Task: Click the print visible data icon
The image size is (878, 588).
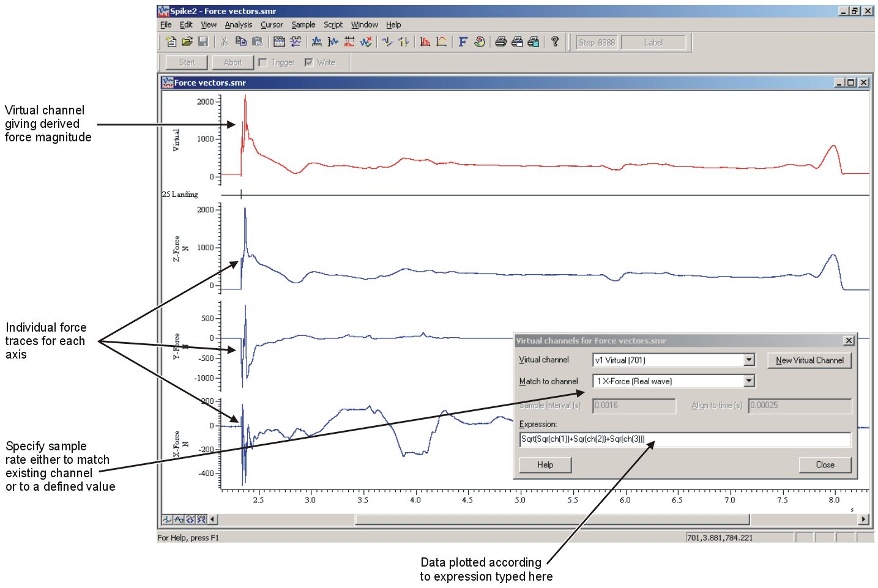Action: pyautogui.click(x=517, y=42)
